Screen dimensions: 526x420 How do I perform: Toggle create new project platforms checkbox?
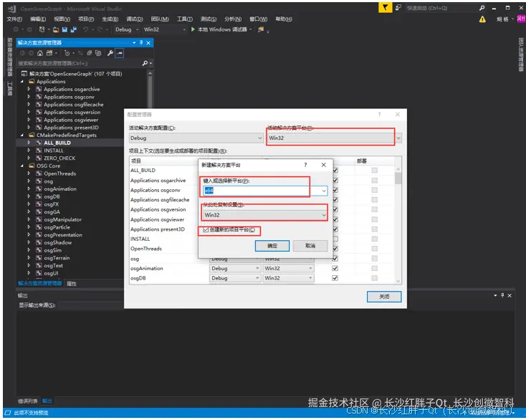(x=206, y=230)
